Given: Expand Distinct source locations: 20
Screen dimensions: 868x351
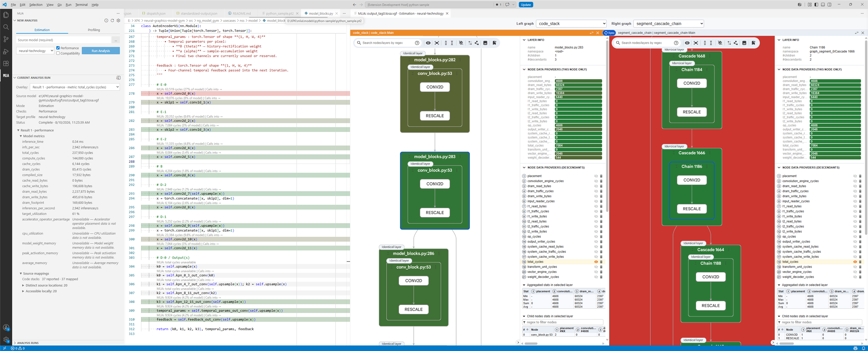Looking at the screenshot, I should (x=23, y=285).
